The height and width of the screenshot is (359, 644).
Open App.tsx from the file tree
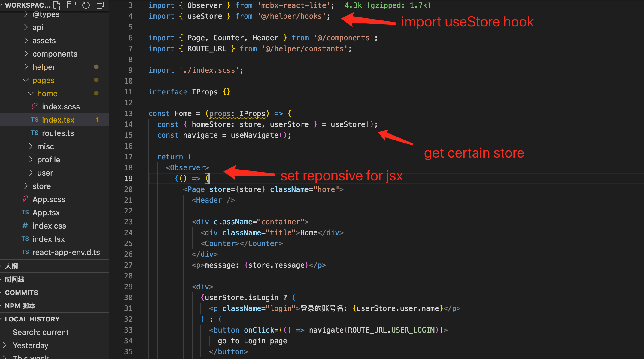(46, 213)
